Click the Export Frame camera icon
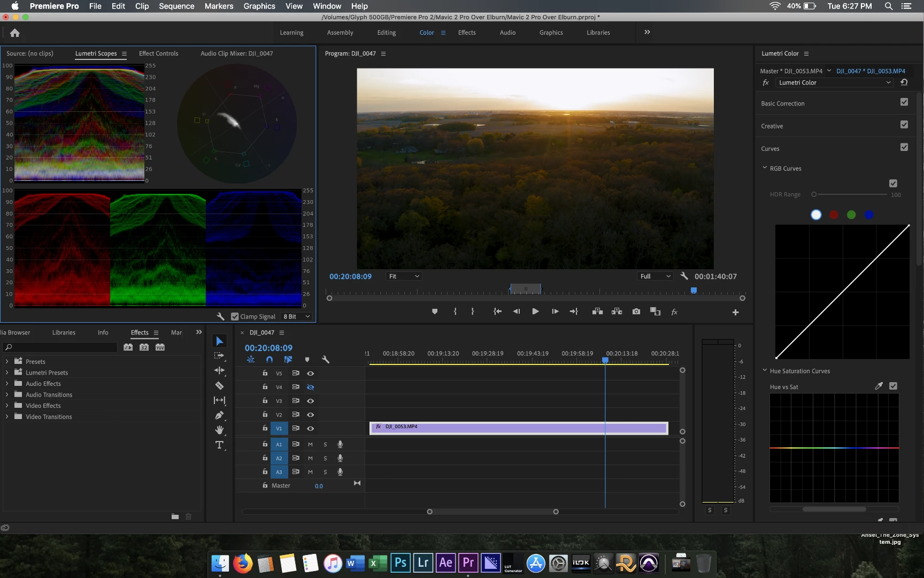Screen dimensions: 924x578 [636, 311]
